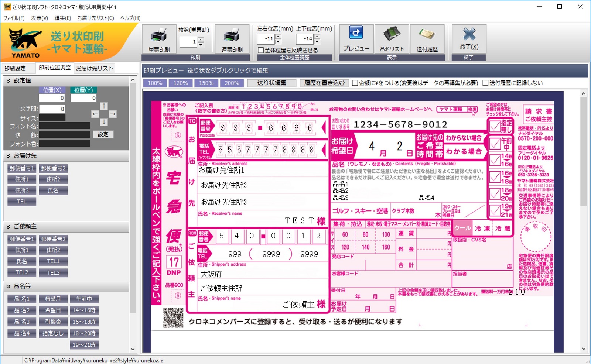Click the Yamato black cat logo banner
The width and height of the screenshot is (591, 364).
point(69,42)
